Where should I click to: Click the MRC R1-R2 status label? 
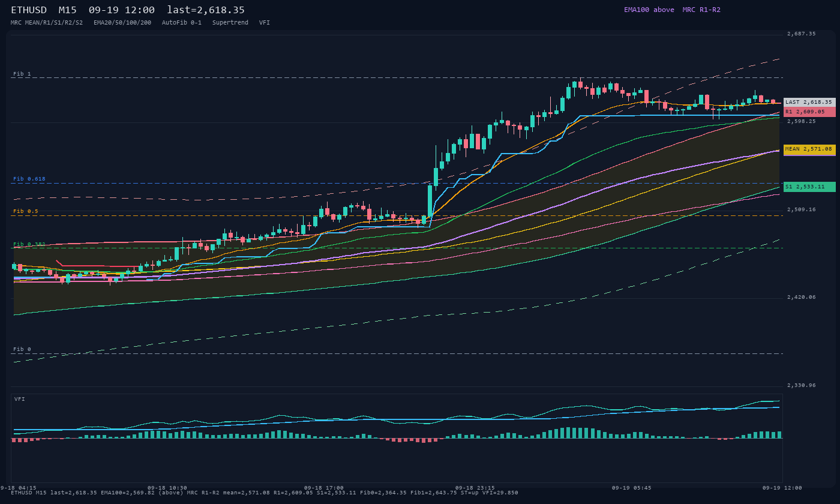(x=701, y=10)
